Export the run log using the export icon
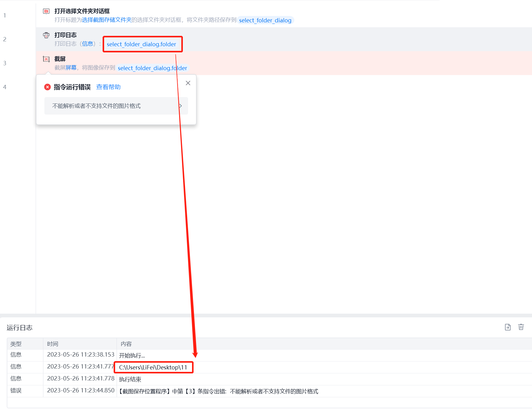The height and width of the screenshot is (412, 532). (508, 327)
